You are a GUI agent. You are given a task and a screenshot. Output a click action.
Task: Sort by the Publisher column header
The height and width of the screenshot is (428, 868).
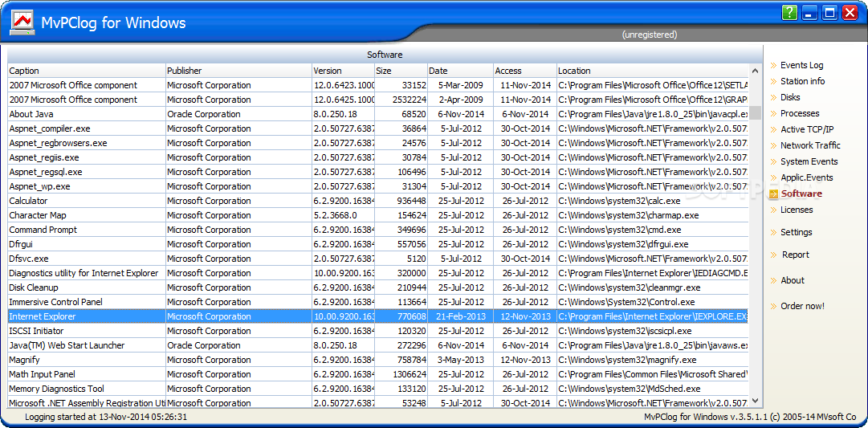(x=238, y=71)
